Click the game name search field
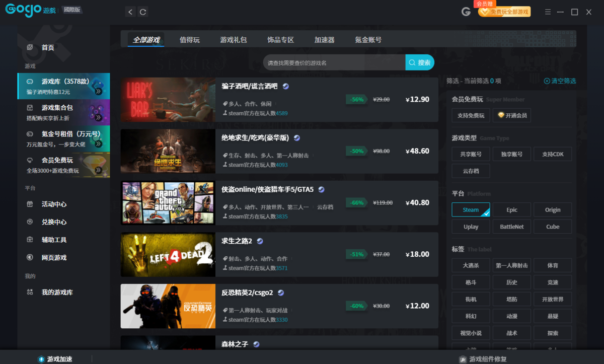Viewport: 604px width, 364px height. 334,62
